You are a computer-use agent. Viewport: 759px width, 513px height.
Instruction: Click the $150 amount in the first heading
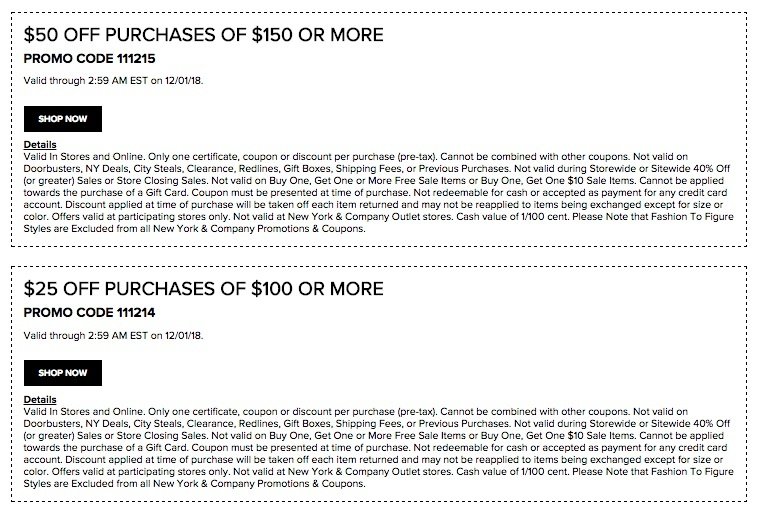(x=272, y=35)
